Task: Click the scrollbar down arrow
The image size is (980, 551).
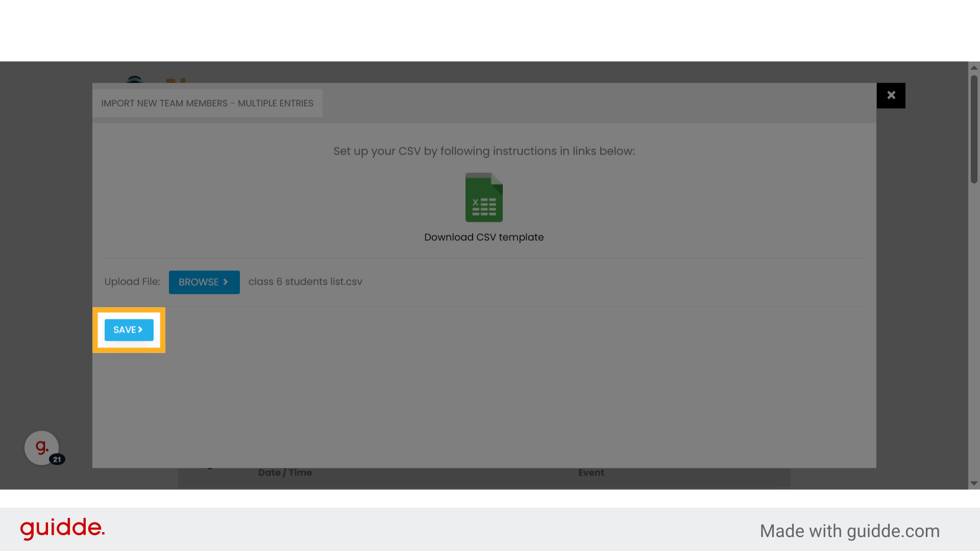Action: click(x=974, y=483)
